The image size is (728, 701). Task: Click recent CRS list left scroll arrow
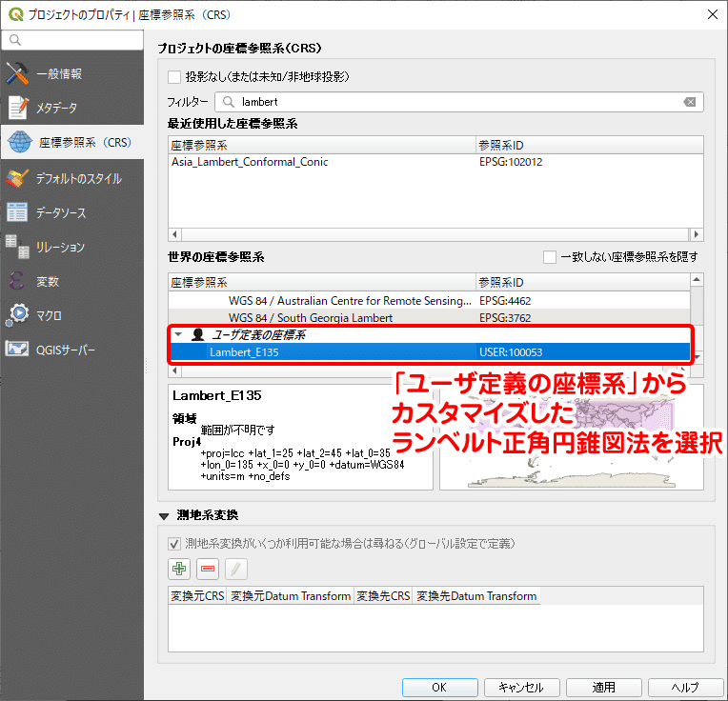click(x=174, y=234)
